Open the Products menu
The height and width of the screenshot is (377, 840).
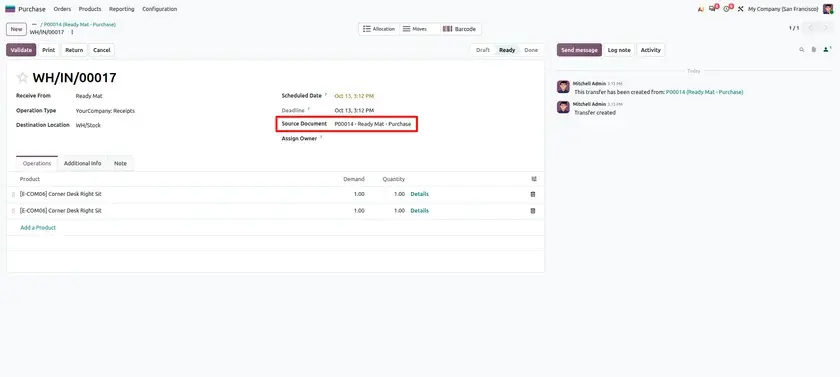[90, 9]
